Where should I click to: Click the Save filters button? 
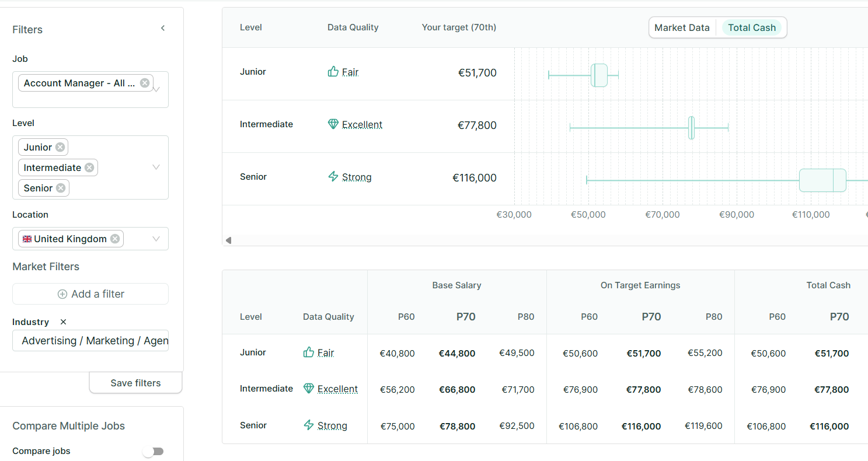(135, 383)
